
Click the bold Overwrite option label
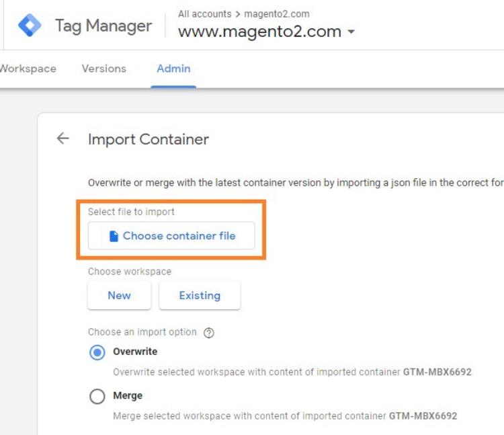[135, 352]
